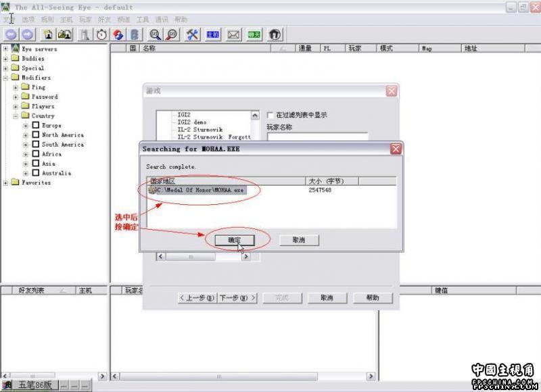Tick the North America checkbox
Image resolution: width=541 pixels, height=392 pixels.
(x=36, y=134)
